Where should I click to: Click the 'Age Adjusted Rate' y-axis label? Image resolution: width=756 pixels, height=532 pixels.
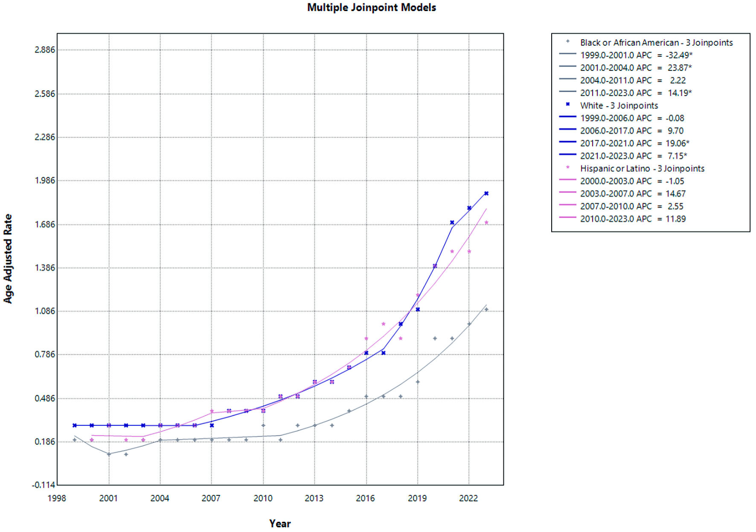[8, 259]
